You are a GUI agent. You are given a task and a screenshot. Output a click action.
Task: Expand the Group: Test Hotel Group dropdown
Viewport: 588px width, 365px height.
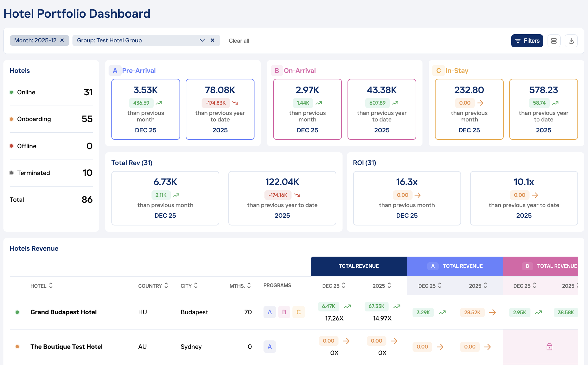[x=202, y=40]
